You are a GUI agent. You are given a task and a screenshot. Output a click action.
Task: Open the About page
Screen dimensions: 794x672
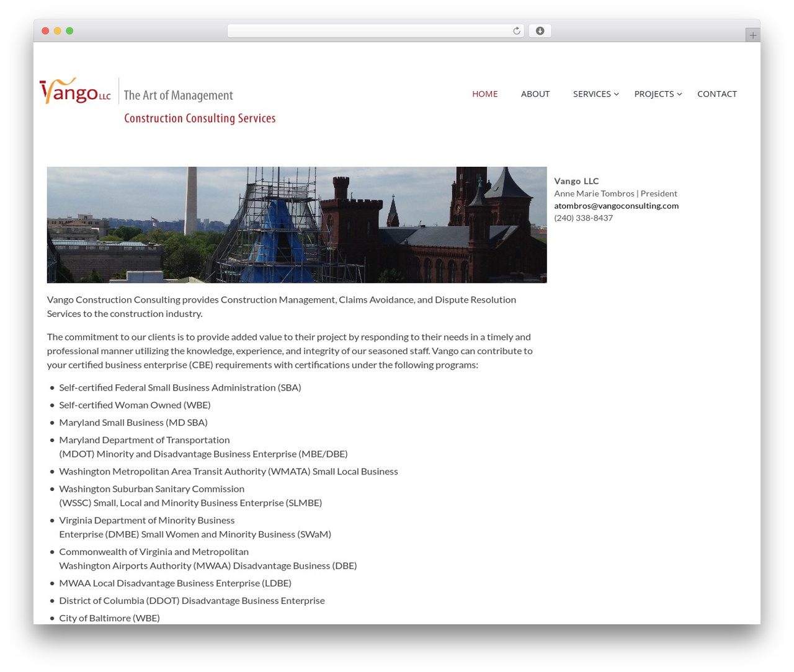click(x=535, y=94)
